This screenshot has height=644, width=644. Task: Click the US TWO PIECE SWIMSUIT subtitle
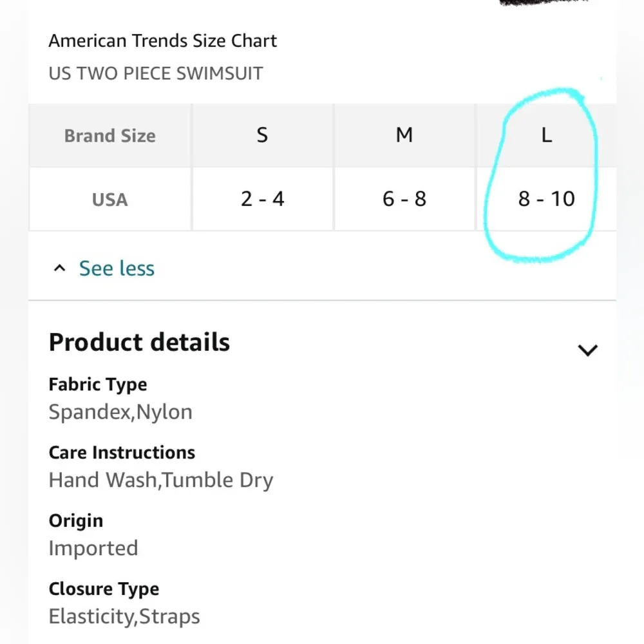pos(156,73)
